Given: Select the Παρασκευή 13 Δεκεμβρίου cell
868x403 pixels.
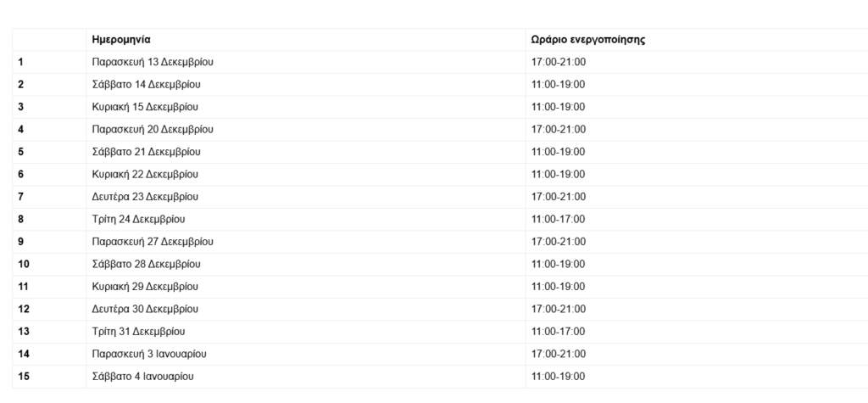Looking at the screenshot, I should coord(153,62).
